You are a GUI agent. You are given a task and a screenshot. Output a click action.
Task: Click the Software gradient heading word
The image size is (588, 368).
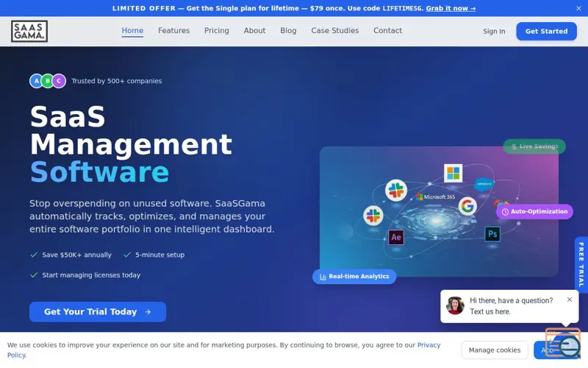click(x=99, y=172)
